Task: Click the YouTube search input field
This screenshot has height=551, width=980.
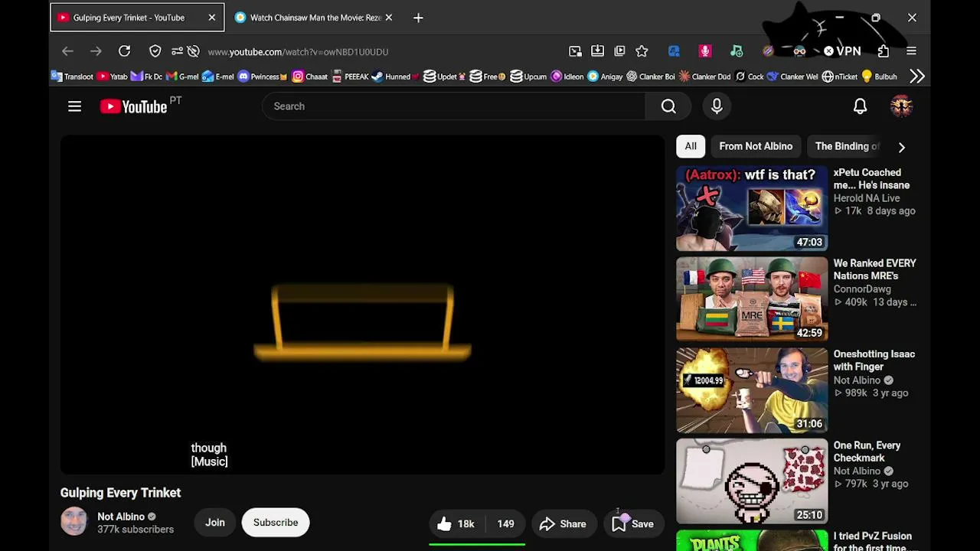Action: pos(453,106)
